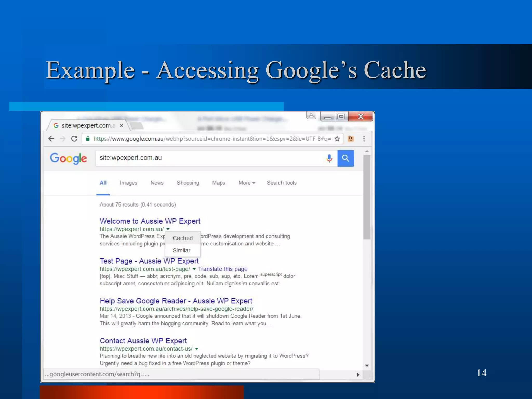The height and width of the screenshot is (399, 532).
Task: Click the Google logo
Action: 68,158
